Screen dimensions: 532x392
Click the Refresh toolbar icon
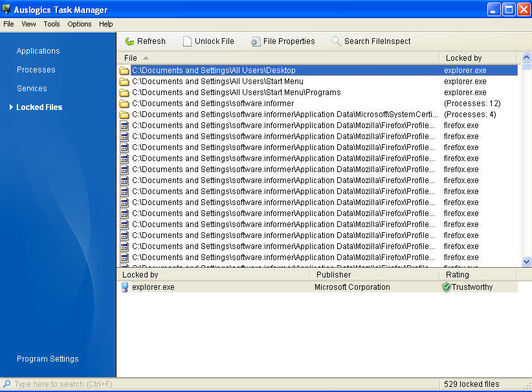pos(128,41)
